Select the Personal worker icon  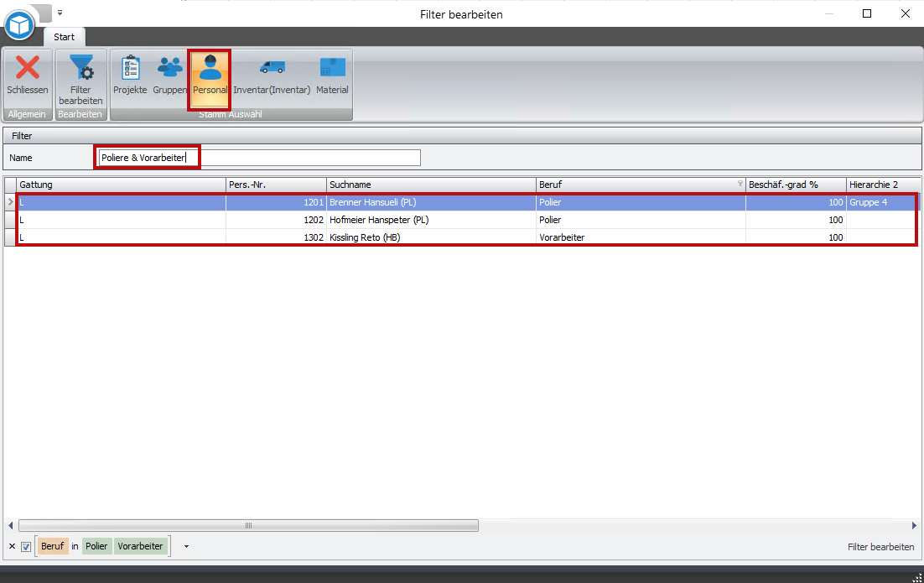tap(210, 69)
